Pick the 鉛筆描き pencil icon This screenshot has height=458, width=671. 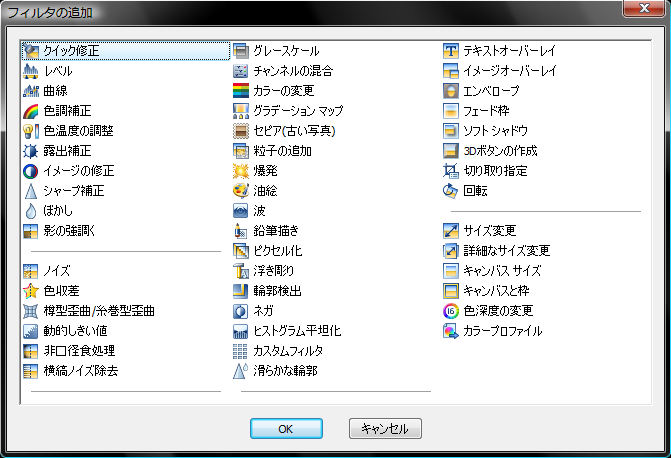(240, 231)
